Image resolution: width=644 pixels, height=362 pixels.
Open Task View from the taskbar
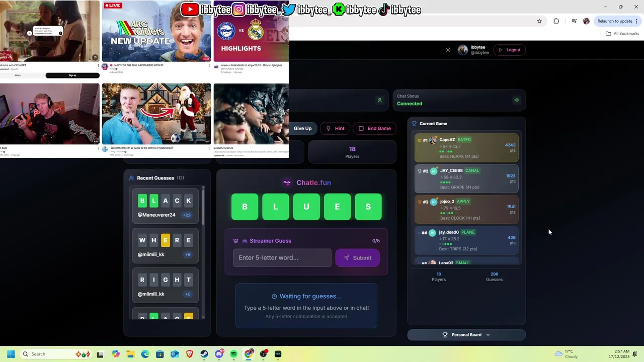[x=100, y=354]
